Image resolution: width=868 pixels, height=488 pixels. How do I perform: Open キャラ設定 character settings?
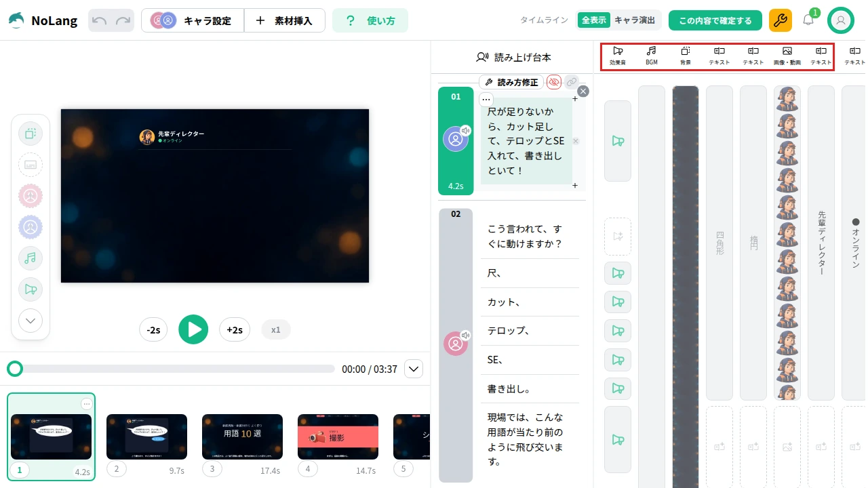click(x=193, y=20)
